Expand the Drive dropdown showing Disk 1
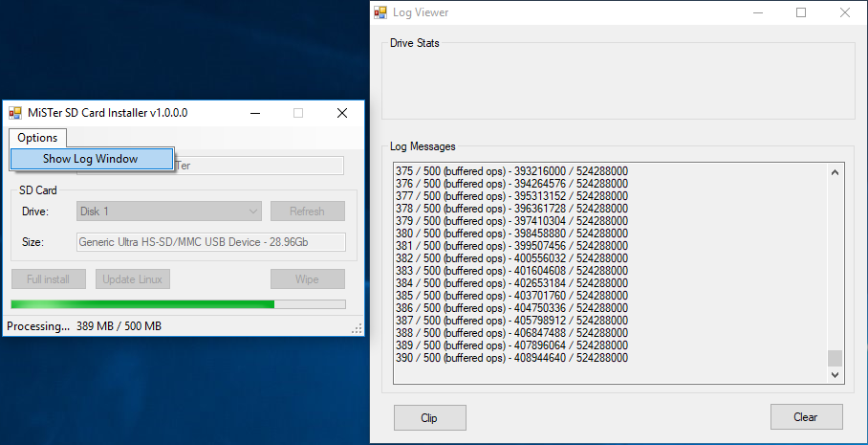 [252, 211]
